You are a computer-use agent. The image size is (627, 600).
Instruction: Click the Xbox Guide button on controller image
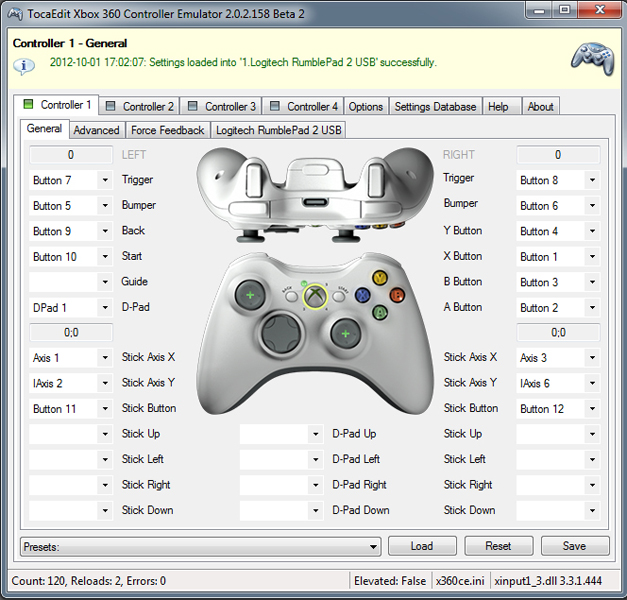315,297
